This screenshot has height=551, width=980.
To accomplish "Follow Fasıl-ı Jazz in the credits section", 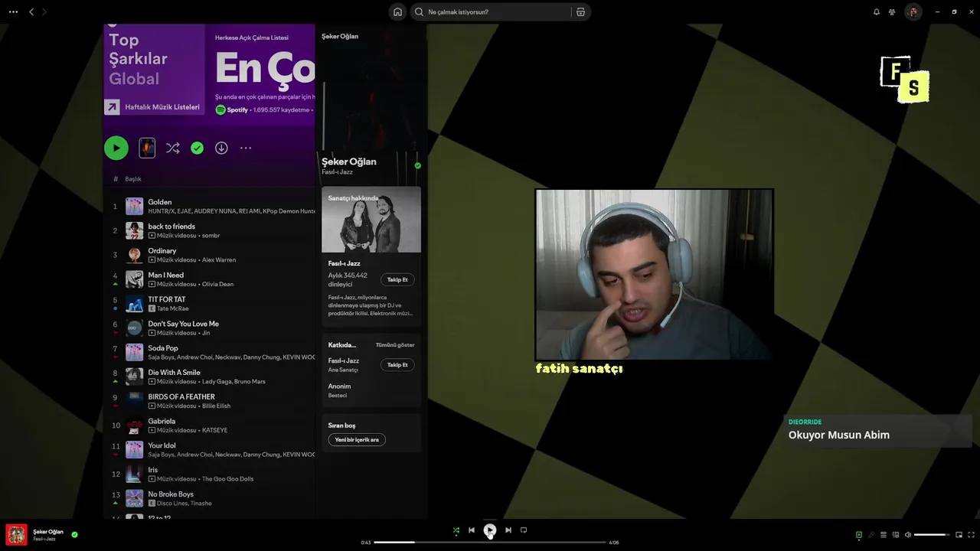I will click(x=397, y=365).
